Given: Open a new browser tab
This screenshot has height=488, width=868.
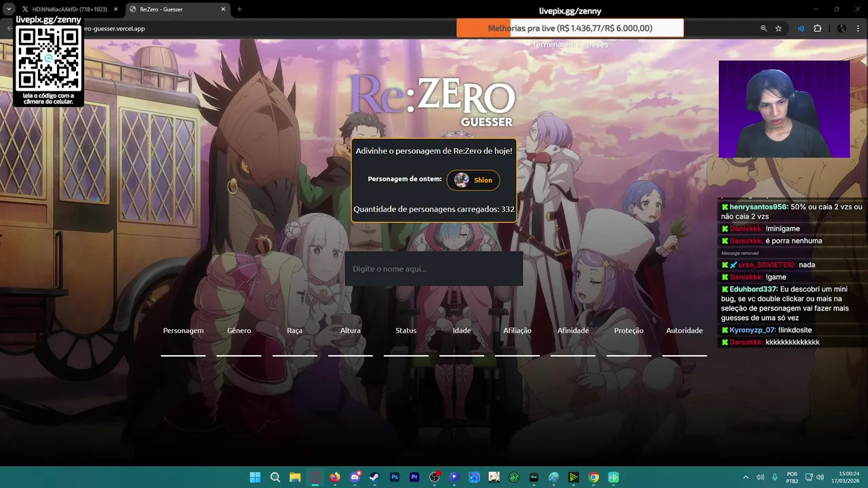Looking at the screenshot, I should pyautogui.click(x=239, y=9).
